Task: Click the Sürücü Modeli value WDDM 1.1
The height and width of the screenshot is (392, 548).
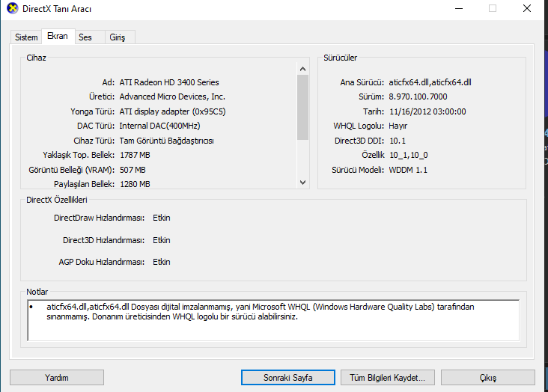Action: (408, 170)
